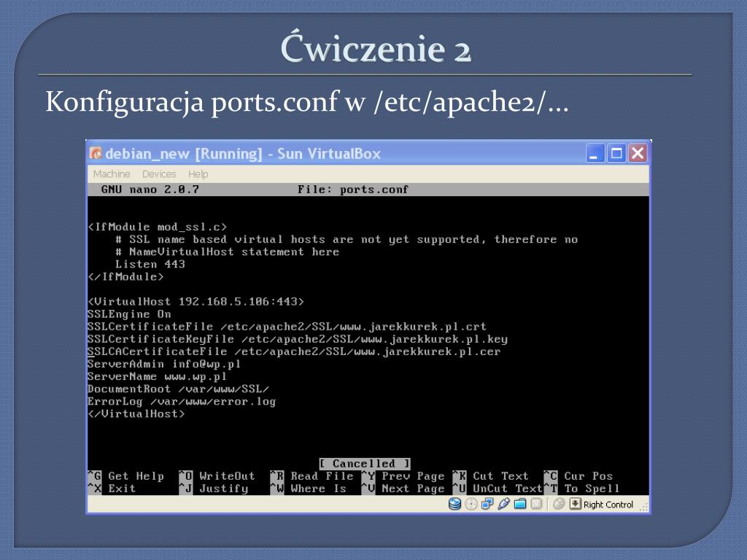Screen dimensions: 747x560
Task: Click the hard disk activity icon
Action: [455, 504]
